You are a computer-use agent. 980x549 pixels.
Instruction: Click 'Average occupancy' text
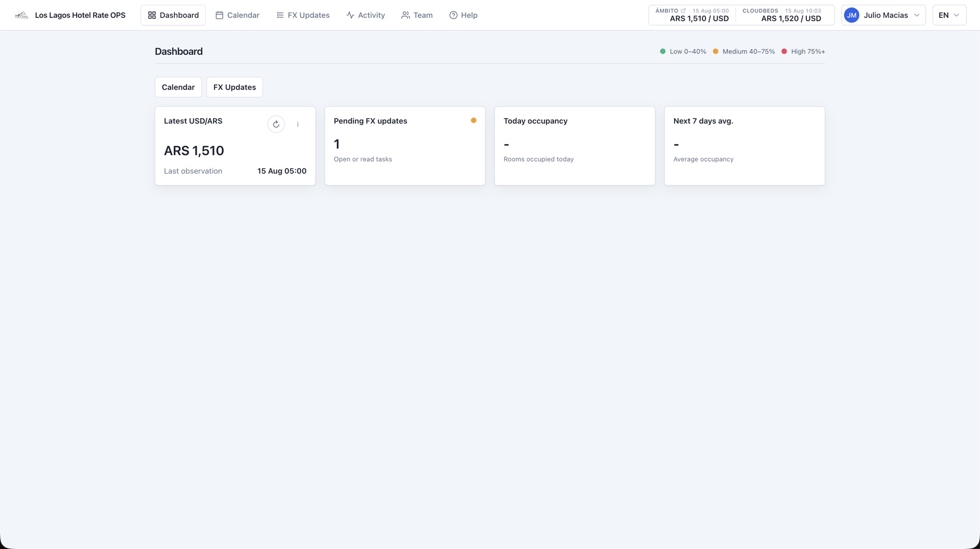703,159
